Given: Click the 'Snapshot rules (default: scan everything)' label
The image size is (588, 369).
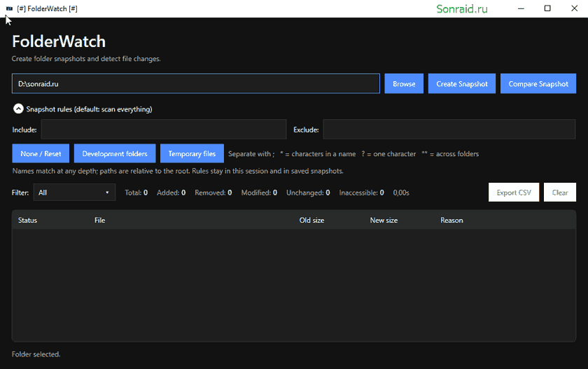Looking at the screenshot, I should coord(90,109).
